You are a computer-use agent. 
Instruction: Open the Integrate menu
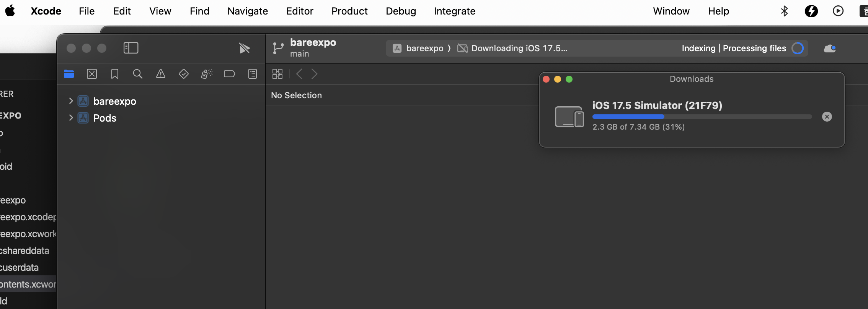coord(455,11)
